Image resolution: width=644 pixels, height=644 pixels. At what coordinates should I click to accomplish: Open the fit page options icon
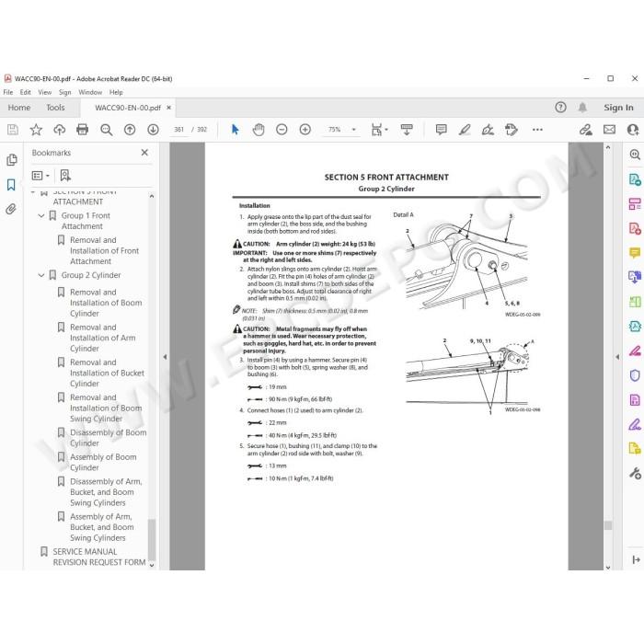tap(377, 130)
